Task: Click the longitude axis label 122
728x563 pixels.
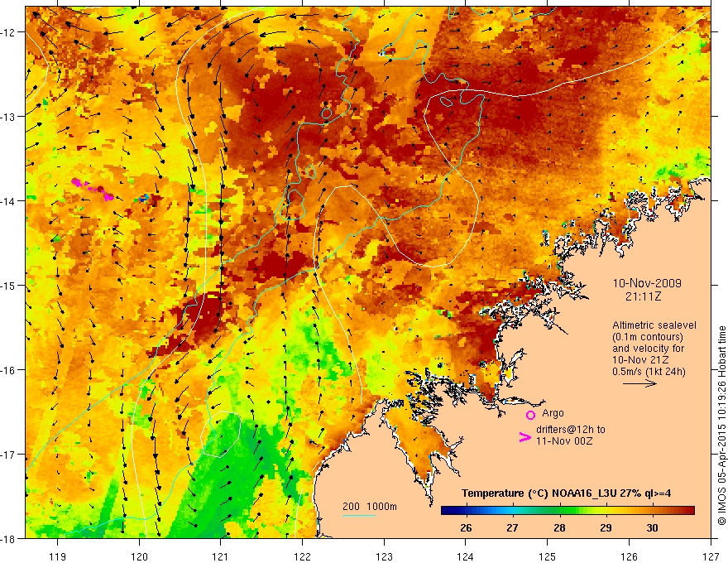Action: 302,556
